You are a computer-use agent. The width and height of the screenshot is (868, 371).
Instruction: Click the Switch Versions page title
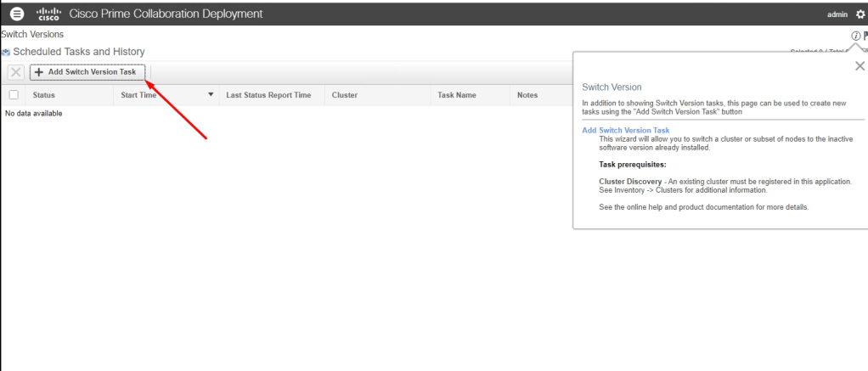click(31, 33)
